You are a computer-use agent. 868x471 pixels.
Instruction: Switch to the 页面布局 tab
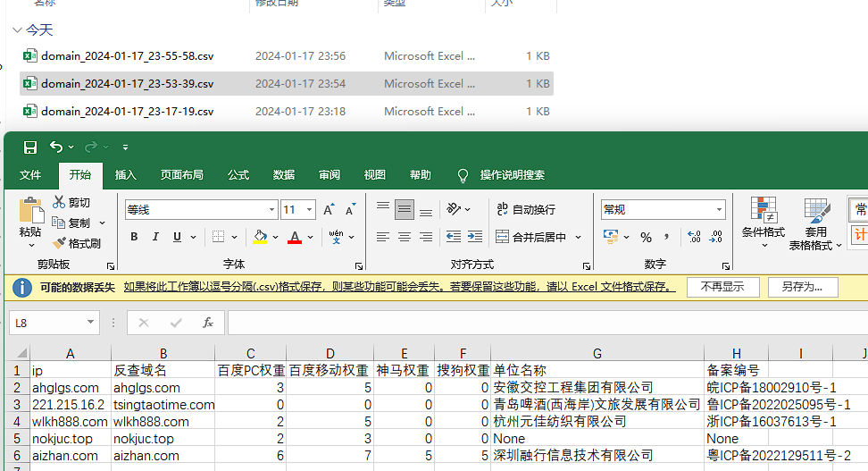pyautogui.click(x=181, y=175)
